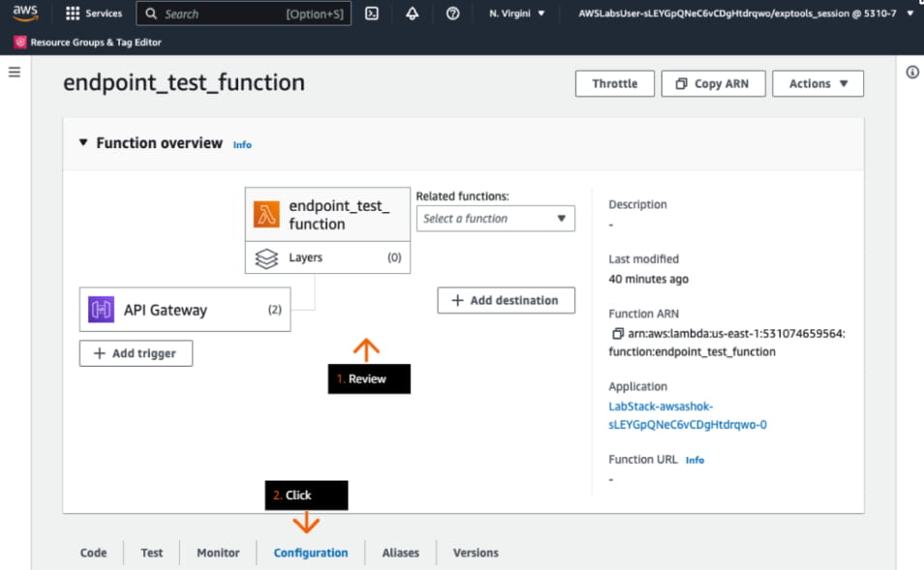Open the hamburger side navigation menu
This screenshot has height=570, width=924.
coord(15,72)
